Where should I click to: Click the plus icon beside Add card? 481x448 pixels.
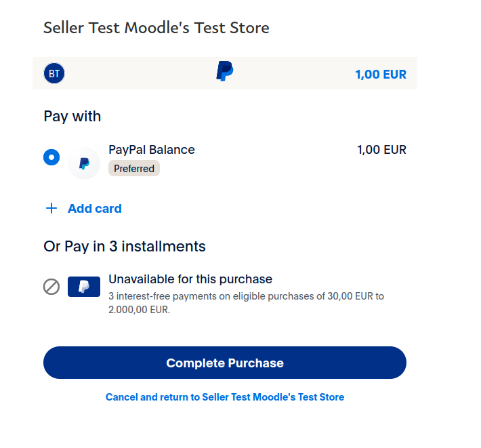51,208
